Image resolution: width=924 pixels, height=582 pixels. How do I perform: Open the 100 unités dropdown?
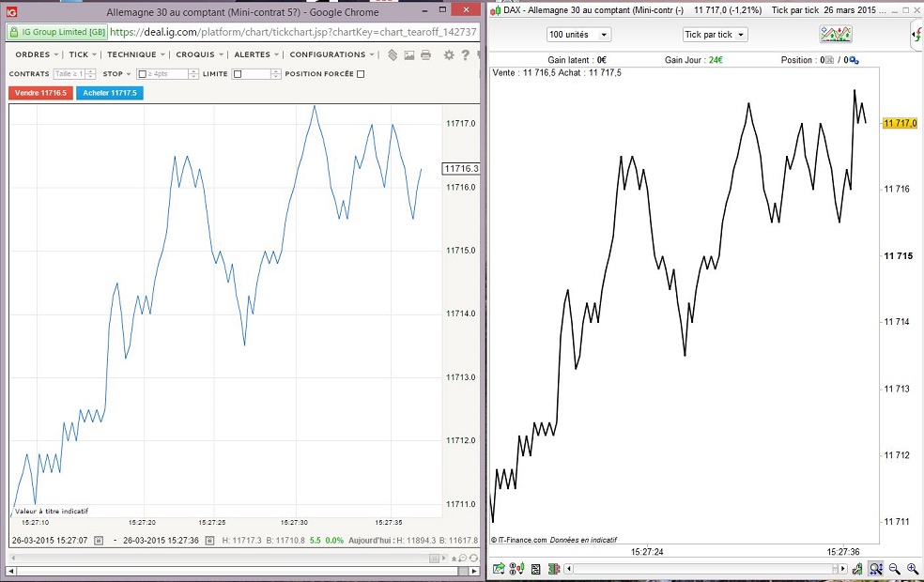pyautogui.click(x=578, y=34)
